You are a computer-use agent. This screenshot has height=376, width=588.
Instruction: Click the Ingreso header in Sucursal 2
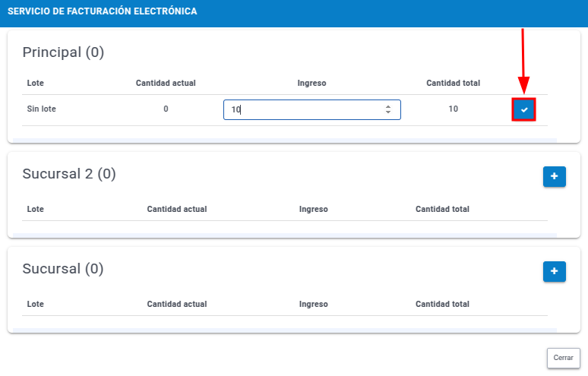[313, 209]
